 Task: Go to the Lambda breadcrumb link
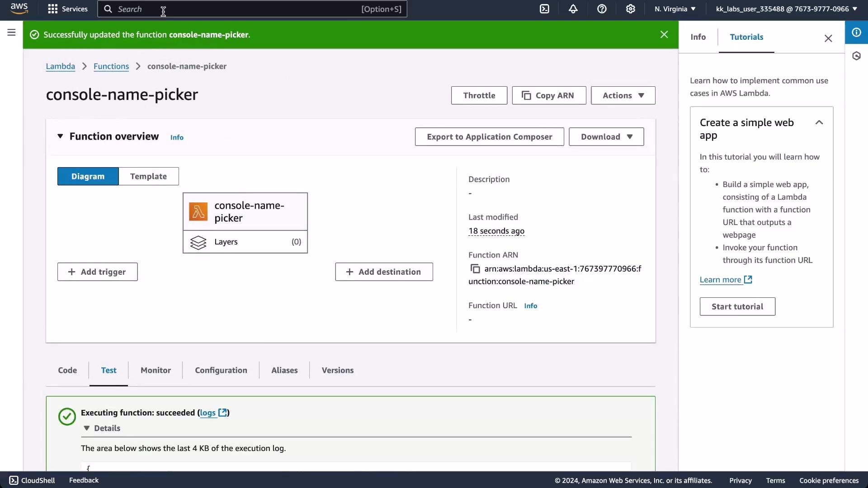click(x=60, y=66)
